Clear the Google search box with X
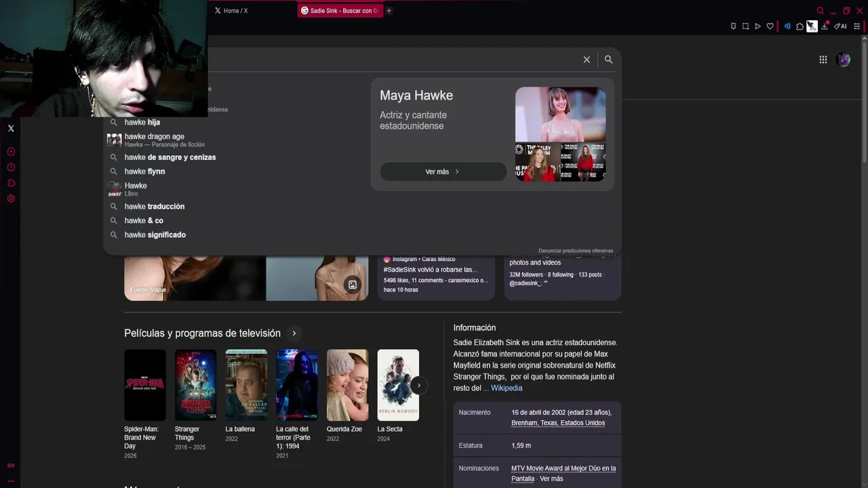868x488 pixels. [x=587, y=60]
